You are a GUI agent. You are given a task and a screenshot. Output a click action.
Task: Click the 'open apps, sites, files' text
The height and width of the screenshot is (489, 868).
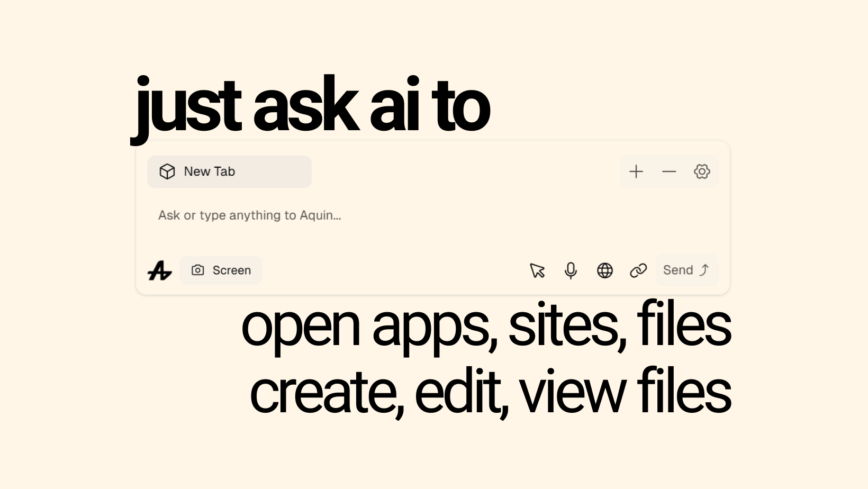486,325
